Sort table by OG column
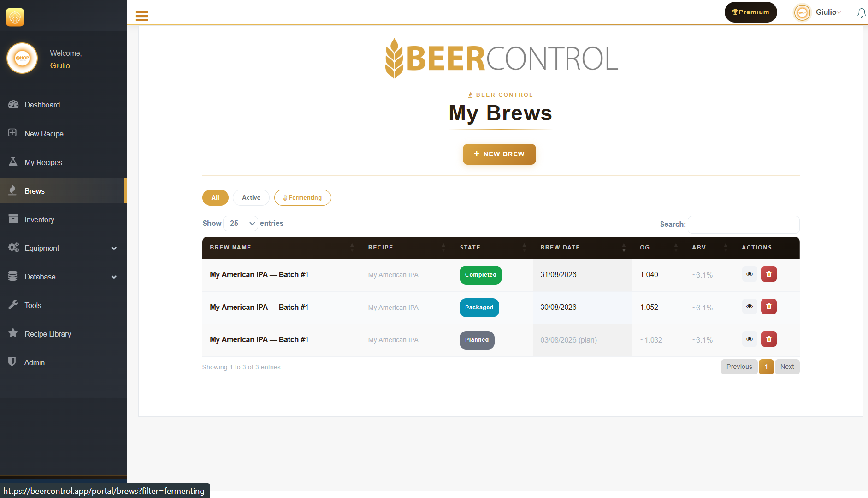 658,248
